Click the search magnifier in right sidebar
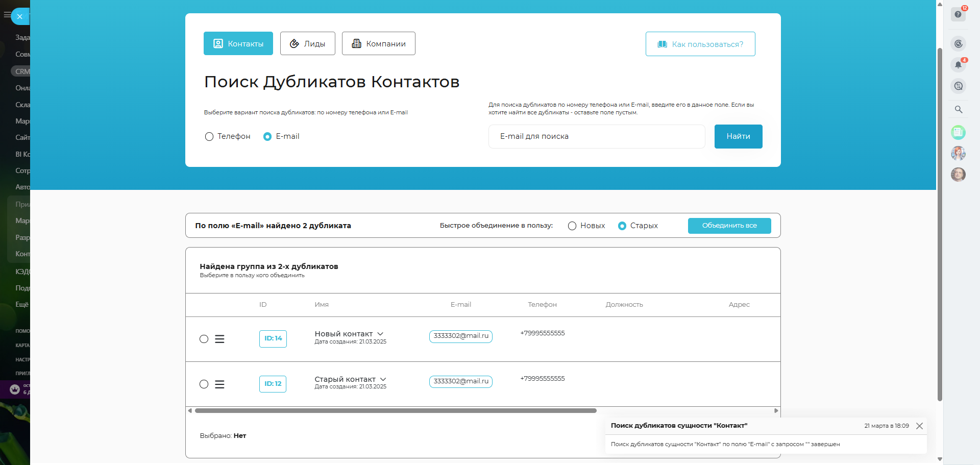 pos(958,109)
